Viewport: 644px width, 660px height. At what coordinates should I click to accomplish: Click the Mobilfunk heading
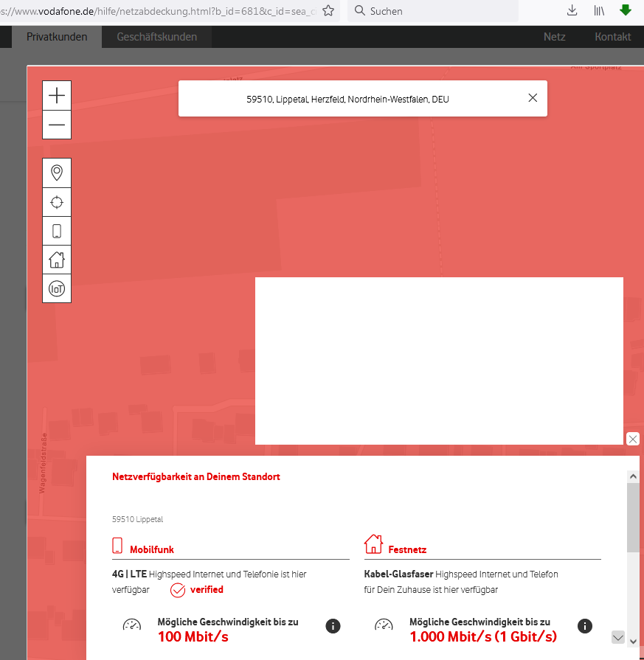click(x=152, y=549)
